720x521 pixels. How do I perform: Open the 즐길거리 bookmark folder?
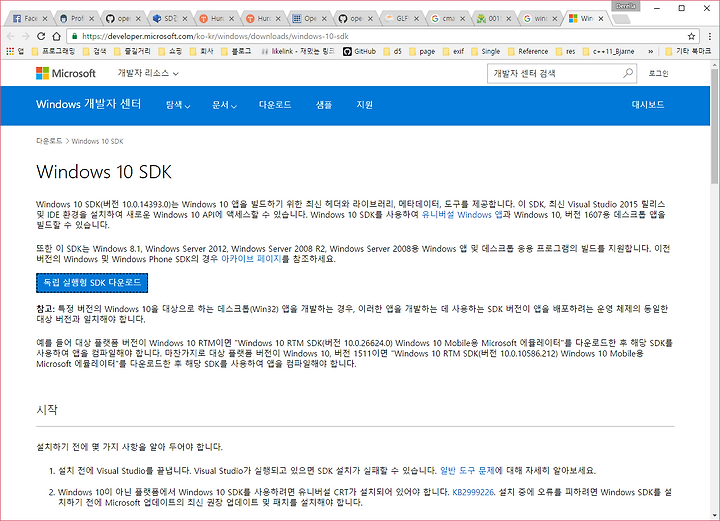132,51
